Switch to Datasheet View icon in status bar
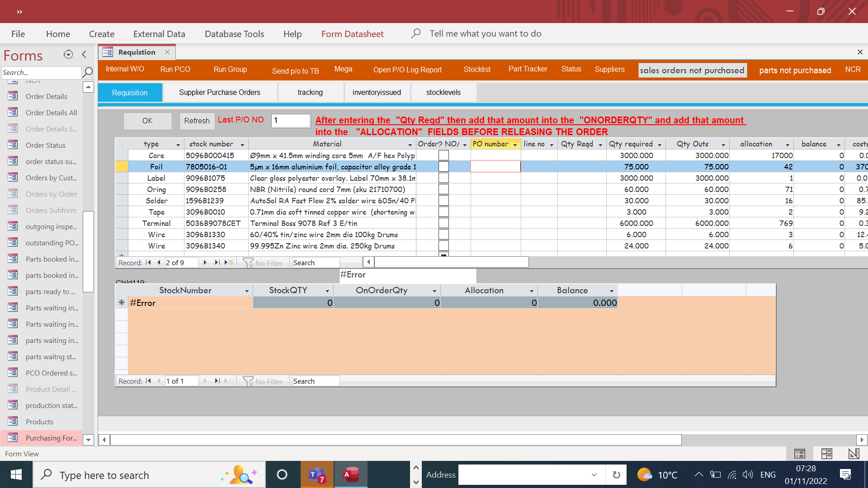Image resolution: width=868 pixels, height=488 pixels. [x=827, y=454]
